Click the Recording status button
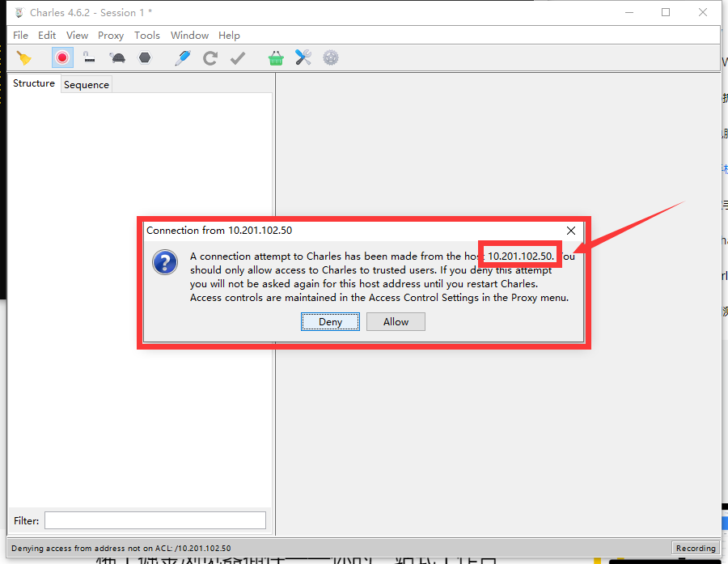Screen dimensions: 728x564 pos(696,548)
